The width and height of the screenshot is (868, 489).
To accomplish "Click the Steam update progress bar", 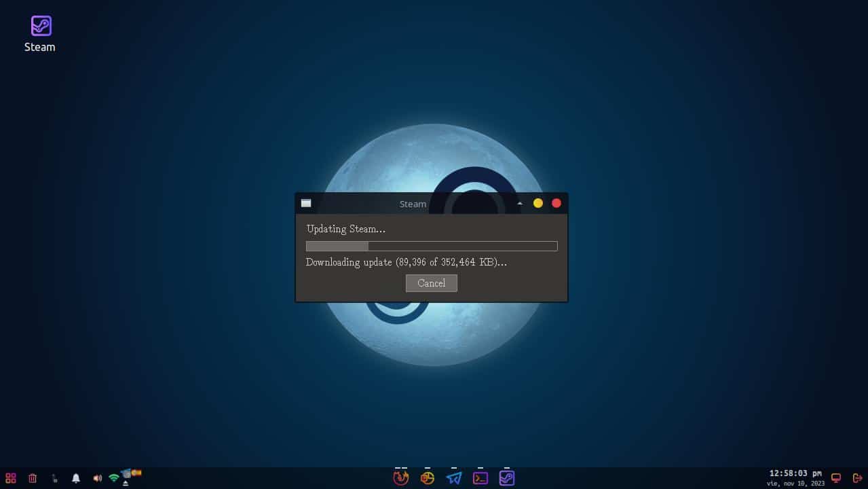I will [x=431, y=246].
